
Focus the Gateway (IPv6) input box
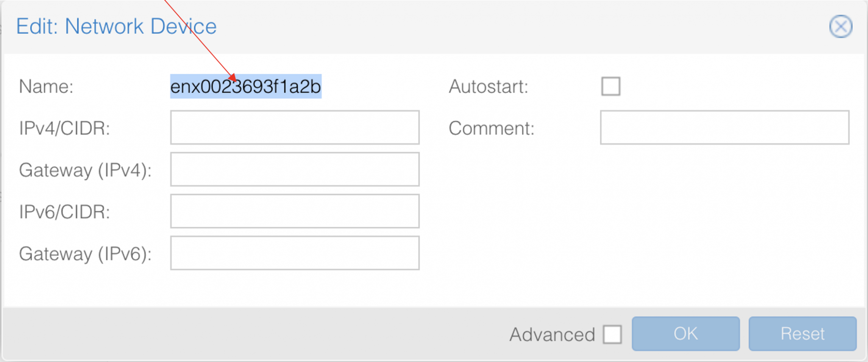(295, 253)
